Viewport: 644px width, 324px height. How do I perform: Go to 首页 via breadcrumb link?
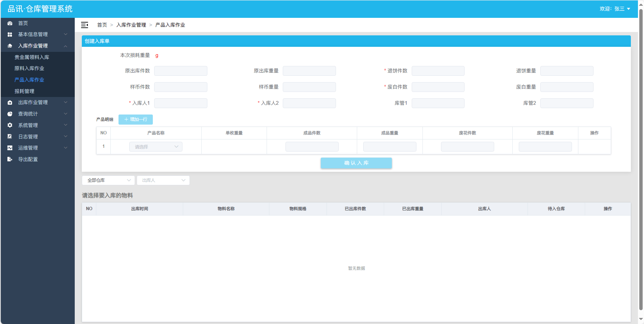(102, 25)
